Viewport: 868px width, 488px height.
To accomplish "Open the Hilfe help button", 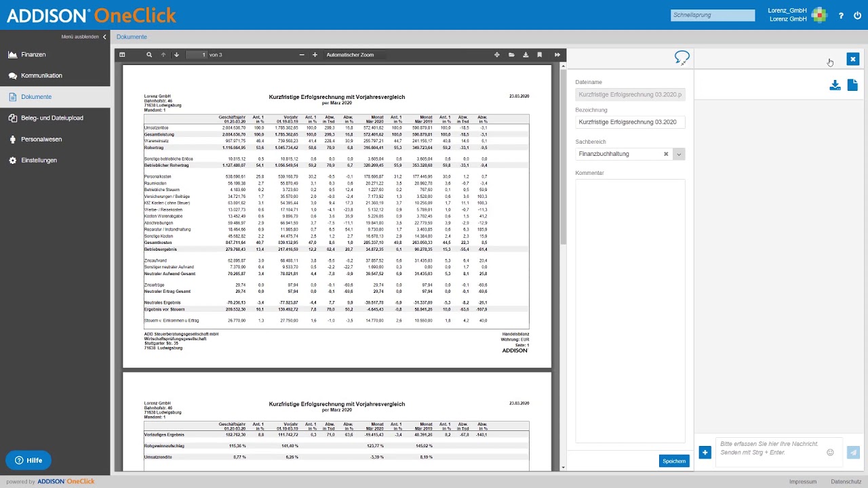I will click(x=28, y=460).
